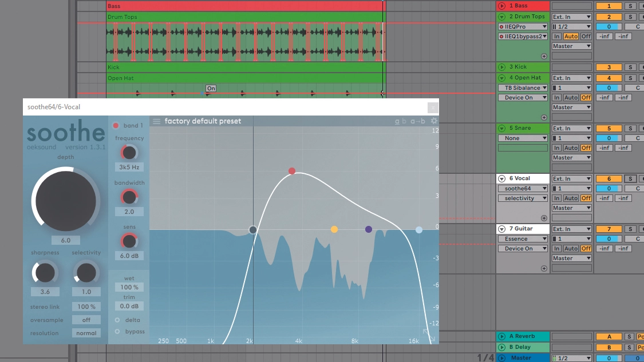
Task: Select the red band node on the soothe graph
Action: (291, 171)
